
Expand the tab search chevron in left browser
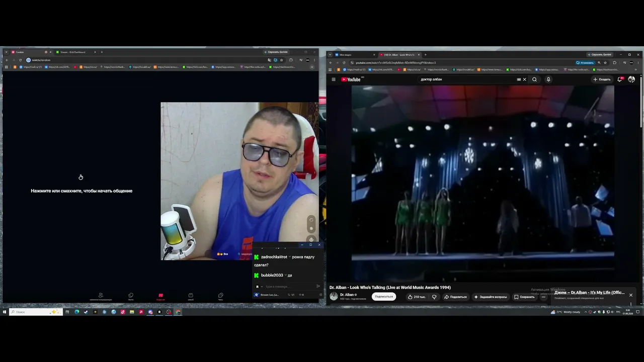6,52
